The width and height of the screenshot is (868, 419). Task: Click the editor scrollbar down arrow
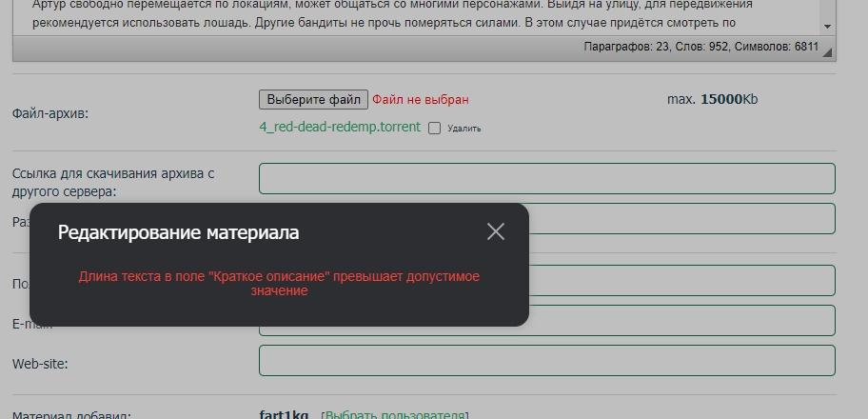tap(828, 26)
